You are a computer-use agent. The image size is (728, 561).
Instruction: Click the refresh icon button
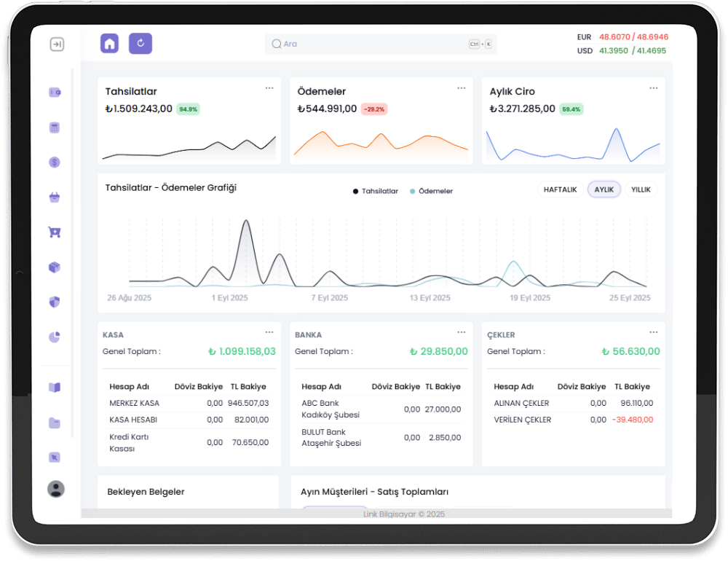pyautogui.click(x=141, y=44)
